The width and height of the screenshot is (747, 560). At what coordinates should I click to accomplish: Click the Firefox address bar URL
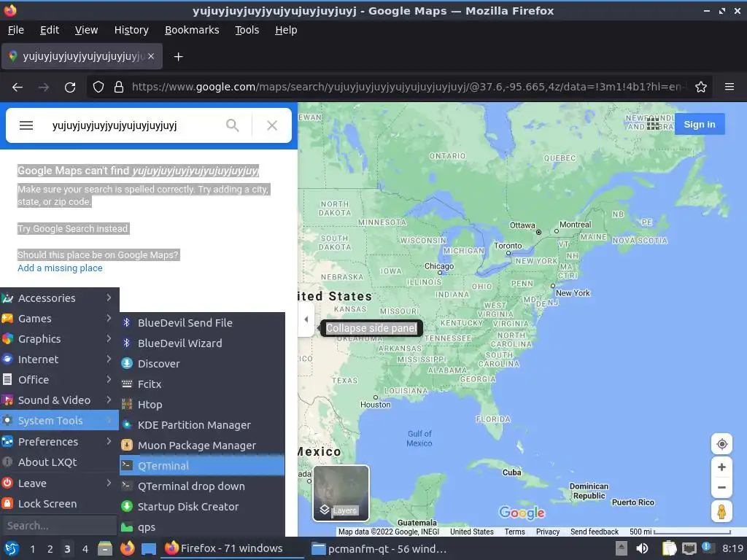point(406,87)
